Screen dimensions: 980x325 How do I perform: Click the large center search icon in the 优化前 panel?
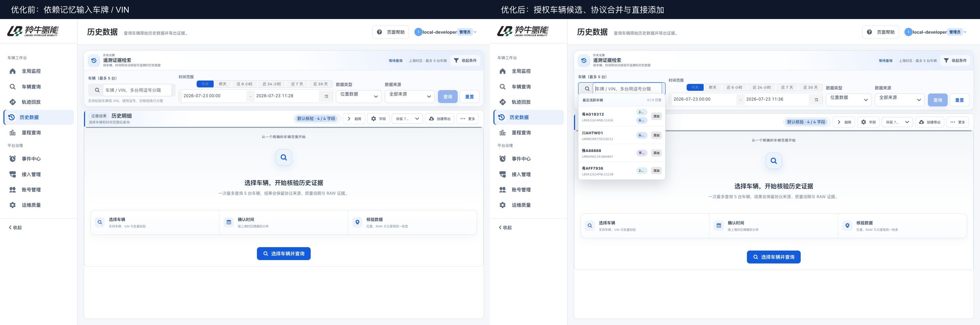pos(284,157)
